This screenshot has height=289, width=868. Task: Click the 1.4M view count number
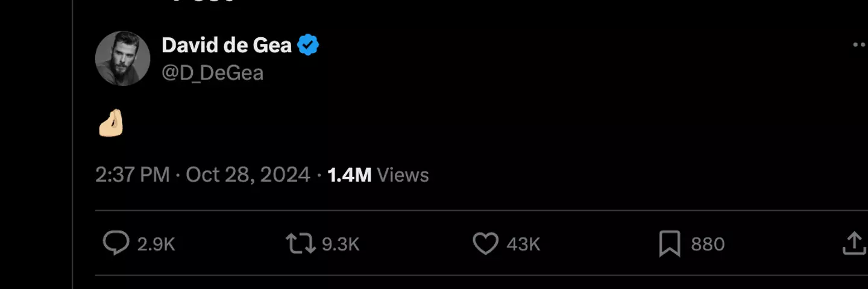coord(349,175)
